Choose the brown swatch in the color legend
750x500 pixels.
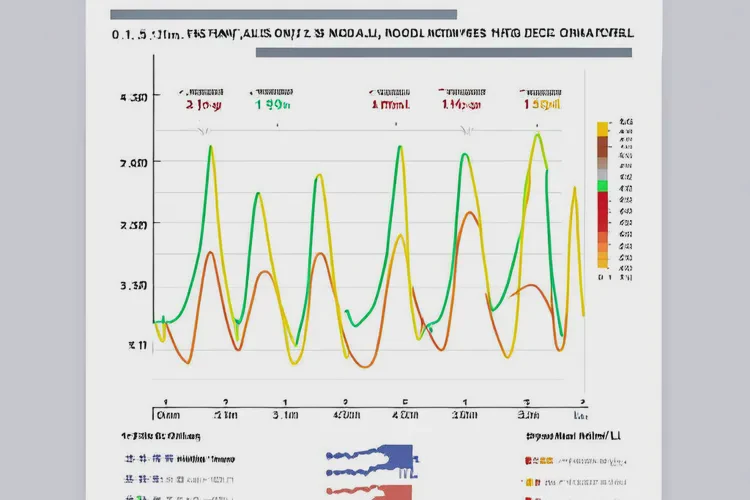[602, 146]
